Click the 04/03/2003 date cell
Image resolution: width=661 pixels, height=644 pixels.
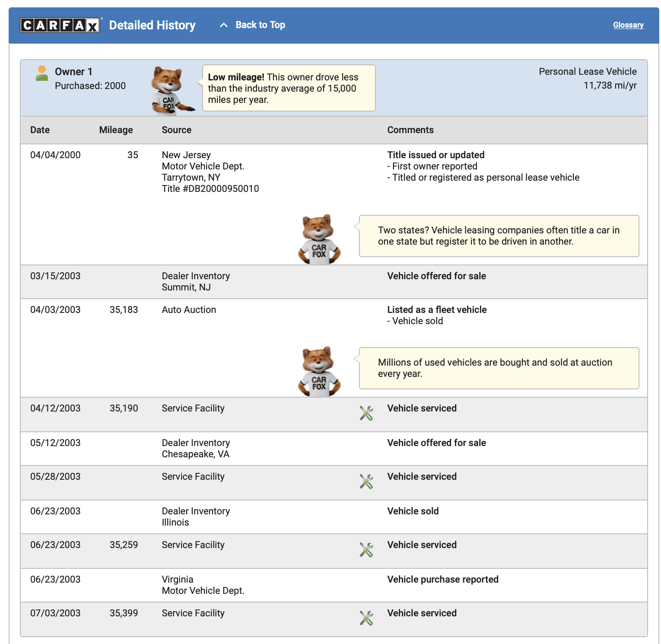tap(55, 310)
